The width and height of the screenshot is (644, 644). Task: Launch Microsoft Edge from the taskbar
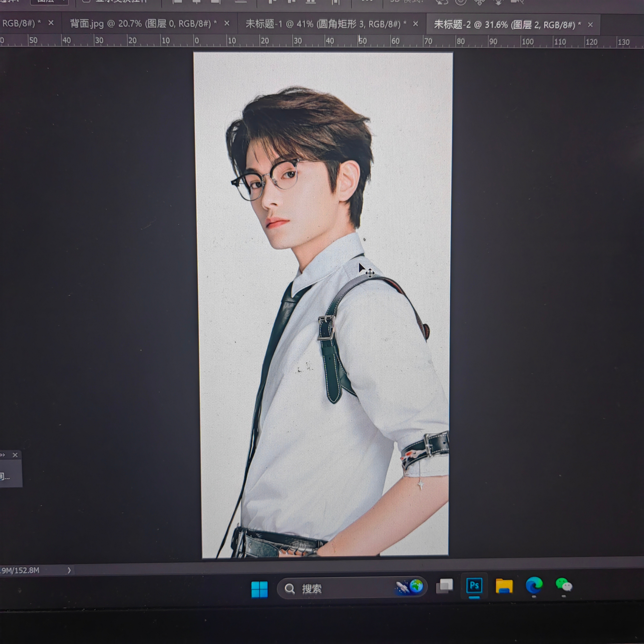pyautogui.click(x=534, y=586)
